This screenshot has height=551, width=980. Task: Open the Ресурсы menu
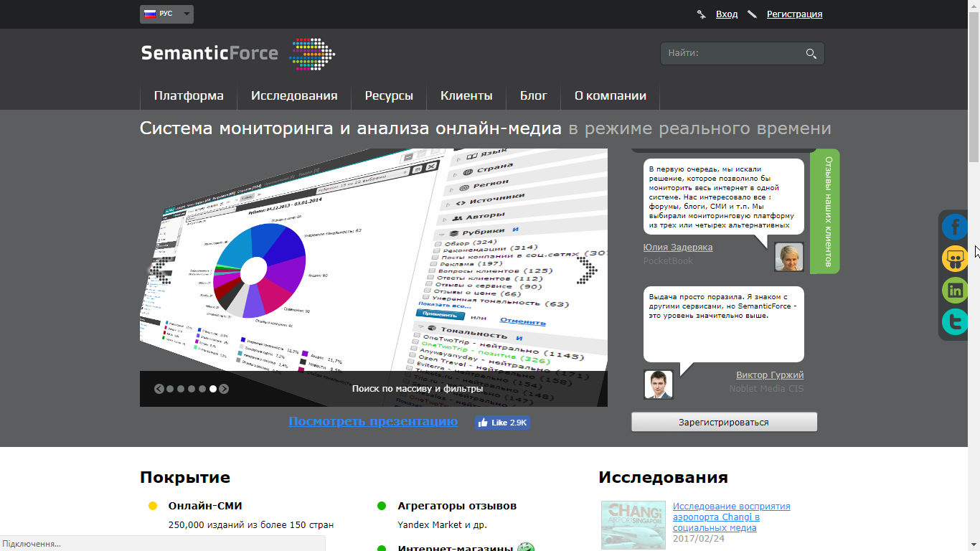click(x=389, y=95)
